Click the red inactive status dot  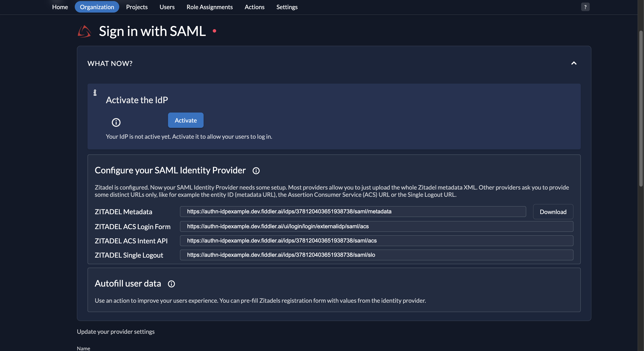214,31
